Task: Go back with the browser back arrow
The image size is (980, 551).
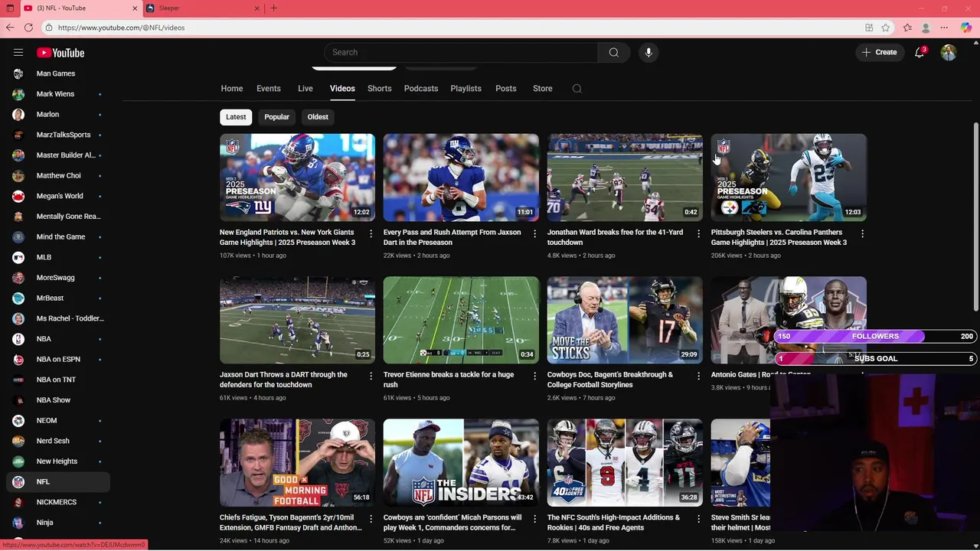Action: click(10, 28)
